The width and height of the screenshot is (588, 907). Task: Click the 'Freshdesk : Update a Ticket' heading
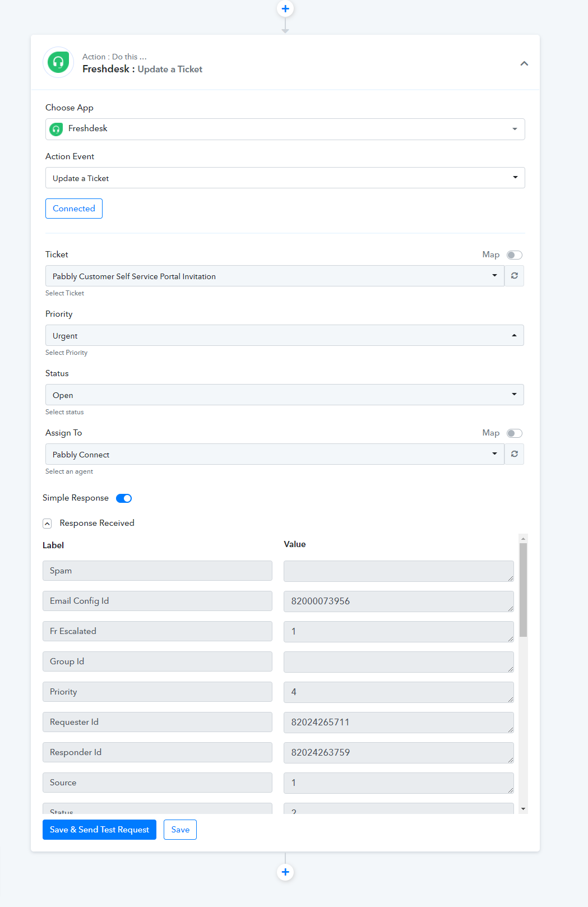point(142,69)
